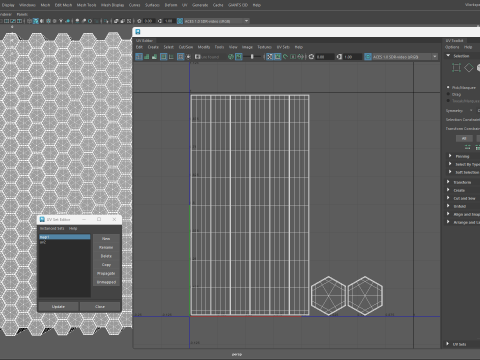Expand the Align and Snap section
The height and width of the screenshot is (360, 480).
click(448, 214)
